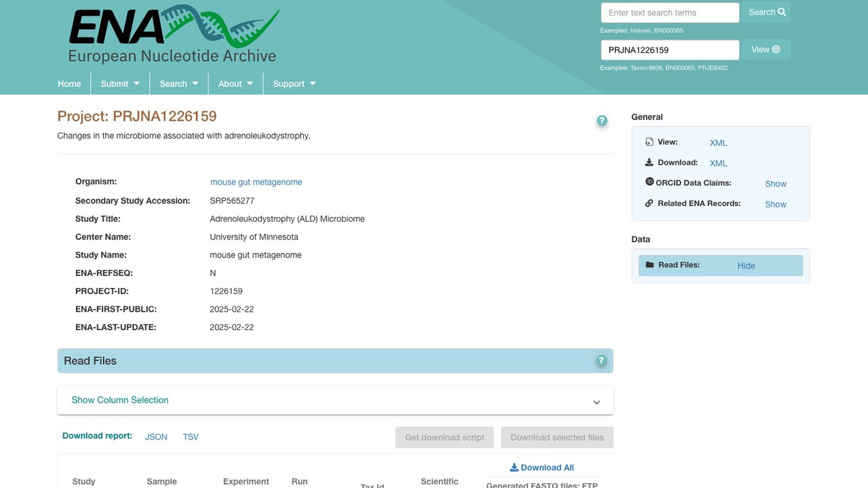
Task: Click the accession View button
Action: coord(766,49)
